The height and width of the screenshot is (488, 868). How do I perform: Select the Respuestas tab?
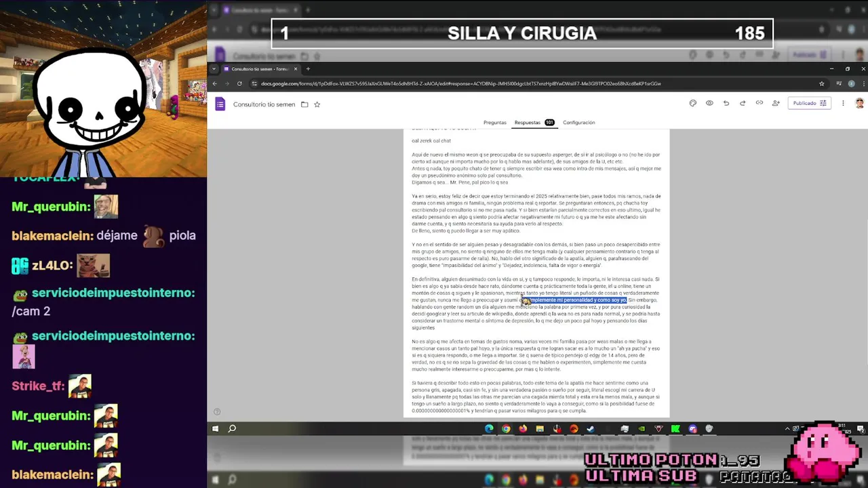pos(528,123)
